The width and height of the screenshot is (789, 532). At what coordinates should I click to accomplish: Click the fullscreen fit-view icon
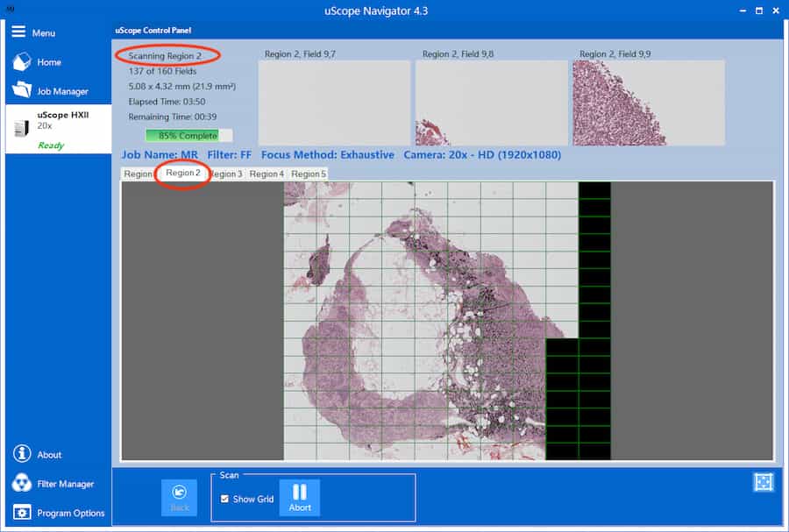pos(762,481)
